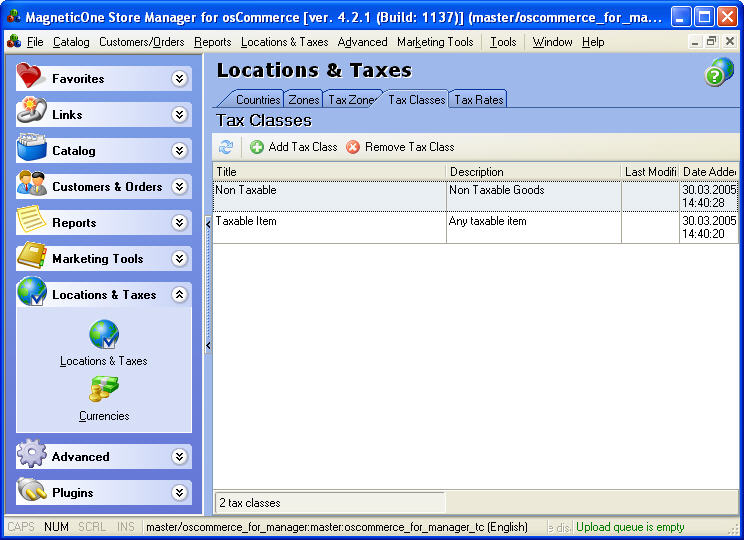The height and width of the screenshot is (540, 744).
Task: Refresh the tax classes list
Action: click(x=226, y=147)
